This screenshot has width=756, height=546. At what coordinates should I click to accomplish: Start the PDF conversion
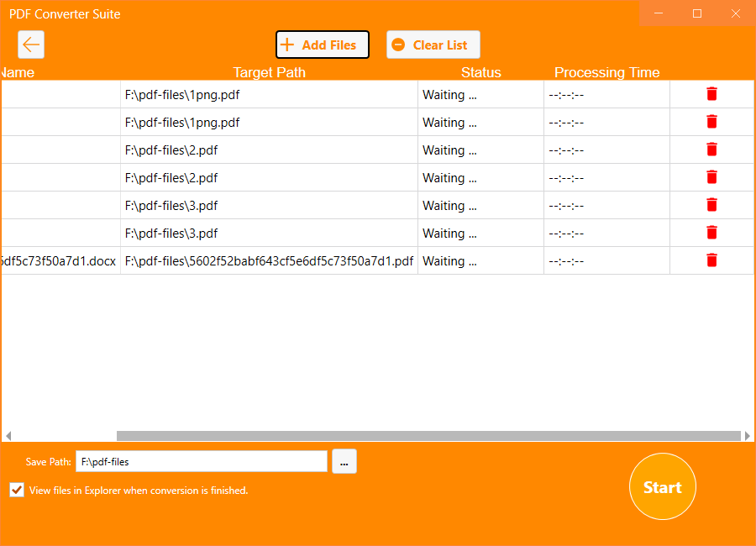click(662, 486)
